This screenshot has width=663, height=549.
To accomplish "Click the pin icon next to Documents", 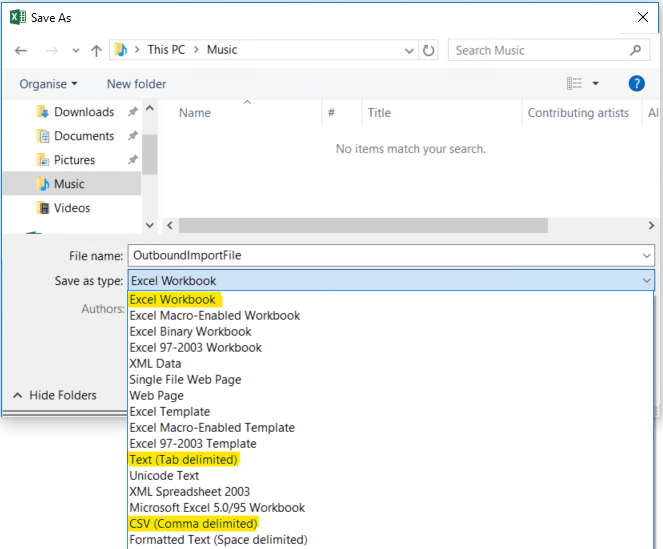I will coord(133,136).
